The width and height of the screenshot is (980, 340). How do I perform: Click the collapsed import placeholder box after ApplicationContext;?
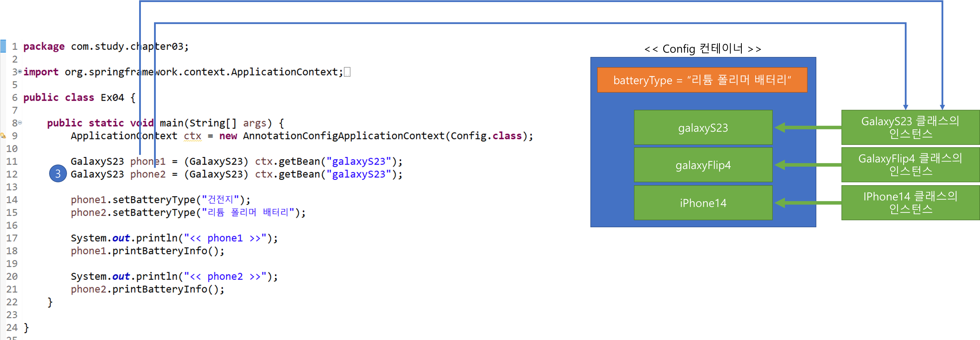coord(347,72)
